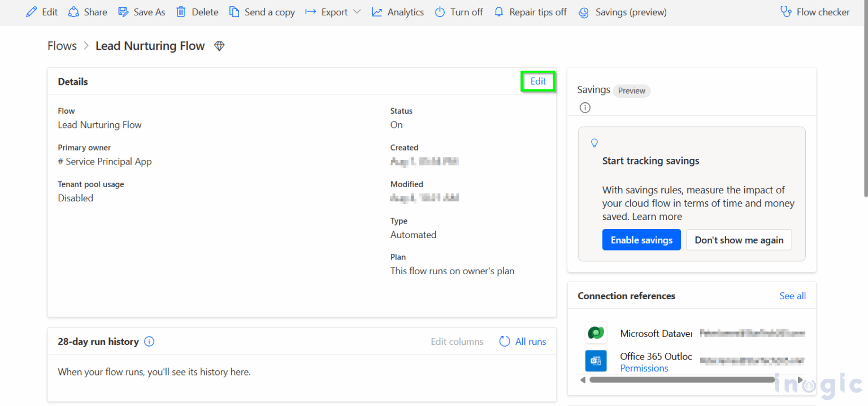Open Savings (preview) in toolbar

623,12
